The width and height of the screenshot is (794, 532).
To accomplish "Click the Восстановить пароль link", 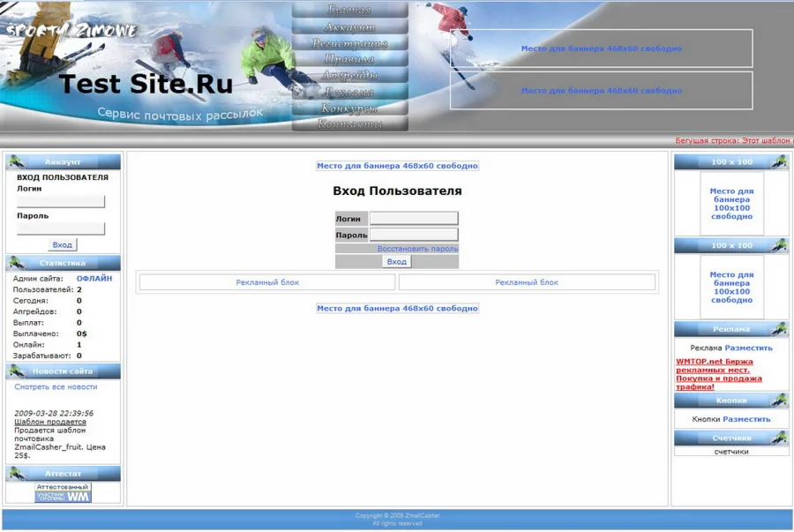I will pos(417,249).
